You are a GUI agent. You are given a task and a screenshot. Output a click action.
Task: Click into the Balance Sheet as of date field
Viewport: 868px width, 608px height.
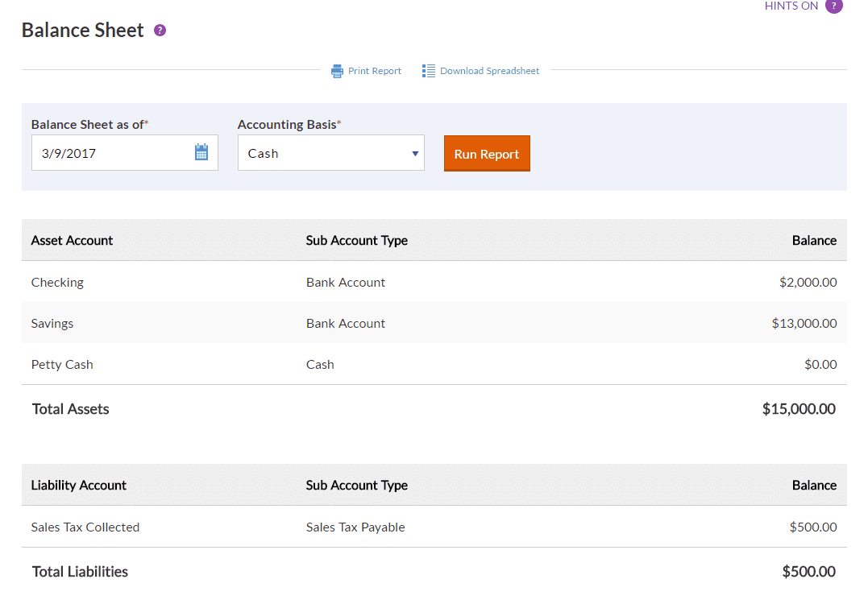tap(113, 153)
